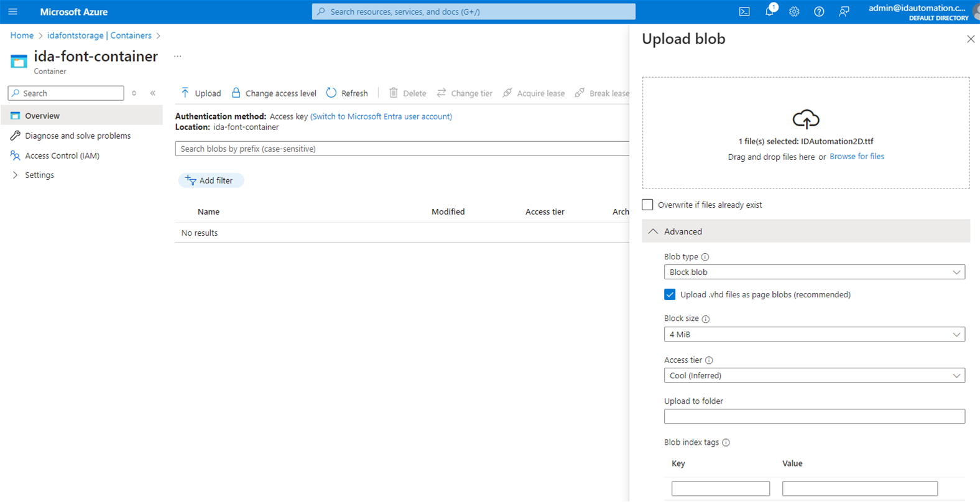Click Switch to Microsoft Entra user account

[x=381, y=116]
